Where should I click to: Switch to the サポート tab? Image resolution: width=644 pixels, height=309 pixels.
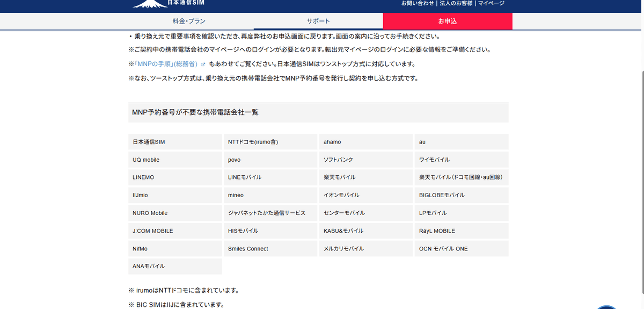click(318, 21)
